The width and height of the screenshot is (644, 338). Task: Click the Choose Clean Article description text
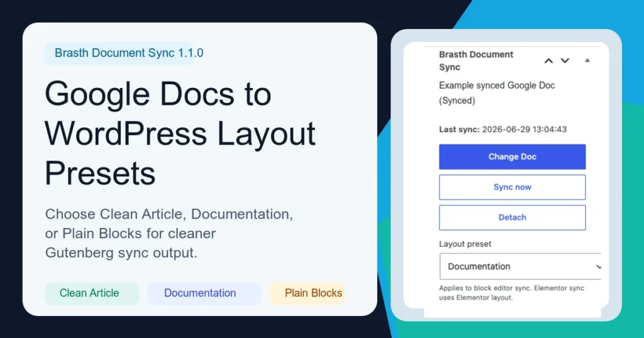tap(169, 234)
